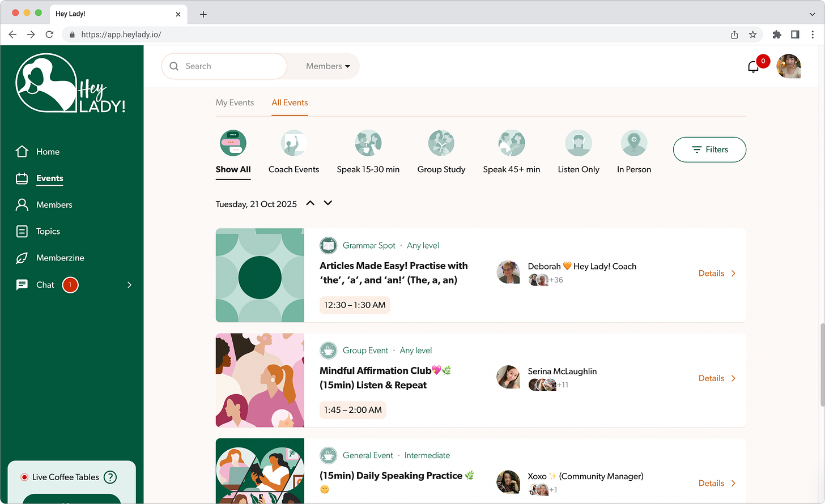Click the Hey Lady! logo
This screenshot has width=825, height=504.
pos(70,83)
